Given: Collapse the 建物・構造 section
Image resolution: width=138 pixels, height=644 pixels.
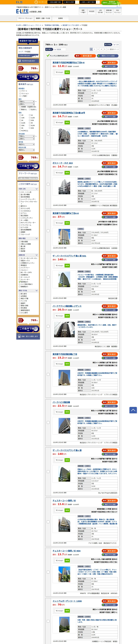Looking at the screenshot, I should pos(28,238).
